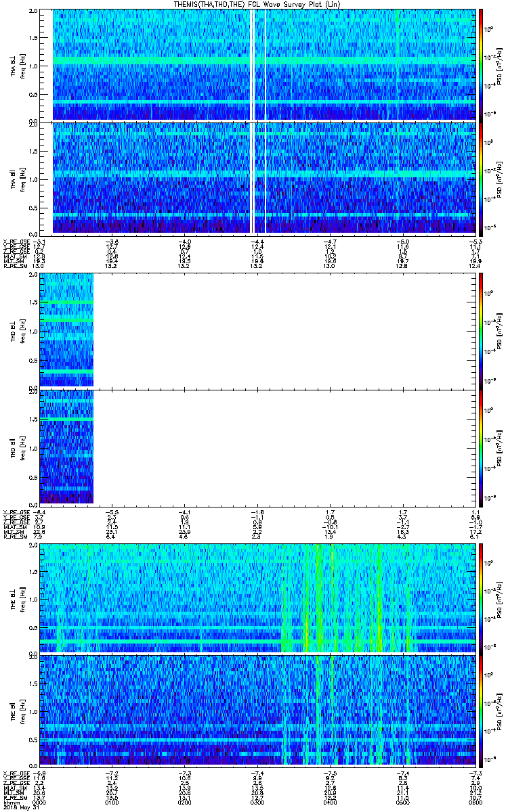Click the 1.0 frequency tick on THA B-parallel axis
The image size is (508, 812).
(x=33, y=179)
